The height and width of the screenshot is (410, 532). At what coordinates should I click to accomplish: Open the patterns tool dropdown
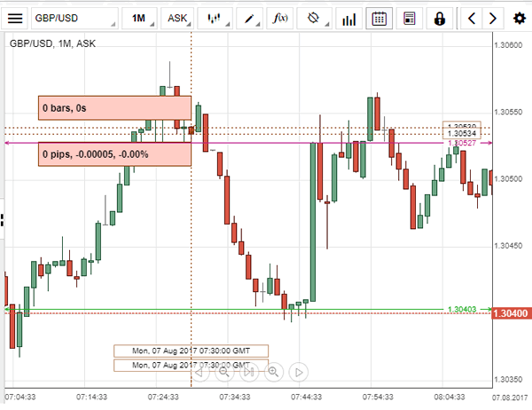pyautogui.click(x=314, y=19)
